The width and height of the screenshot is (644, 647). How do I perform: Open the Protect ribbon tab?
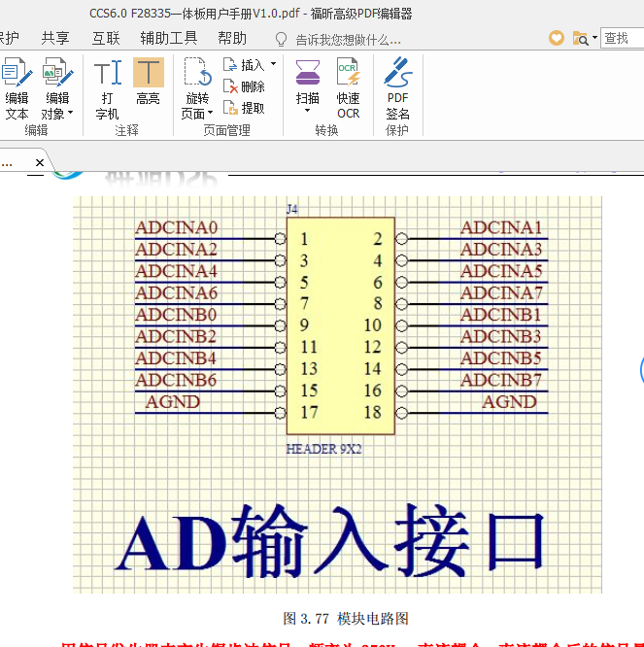[9, 39]
